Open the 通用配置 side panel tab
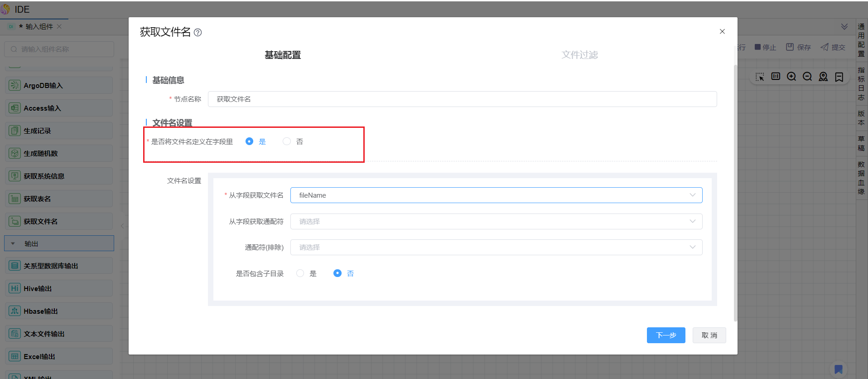 click(x=861, y=40)
